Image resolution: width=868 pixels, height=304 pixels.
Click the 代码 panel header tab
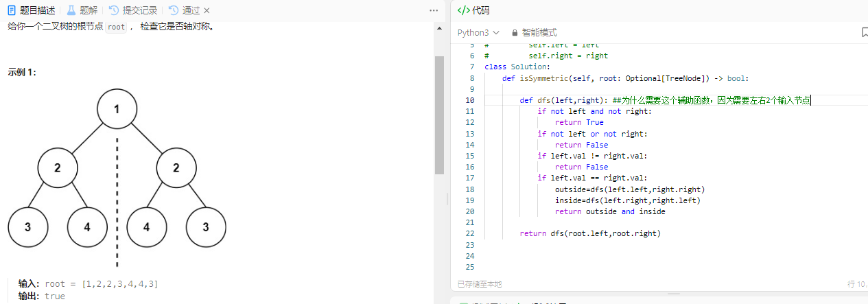click(473, 10)
